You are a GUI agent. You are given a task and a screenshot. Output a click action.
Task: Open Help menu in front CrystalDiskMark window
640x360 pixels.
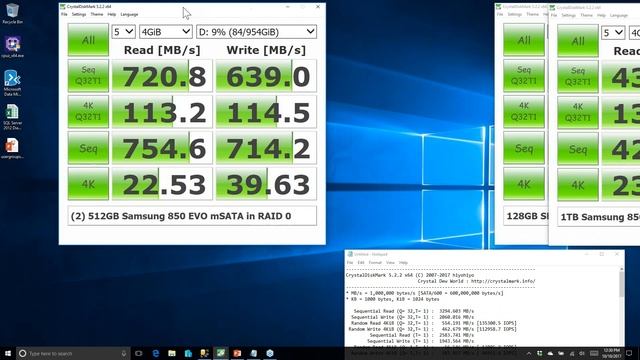pyautogui.click(x=111, y=14)
